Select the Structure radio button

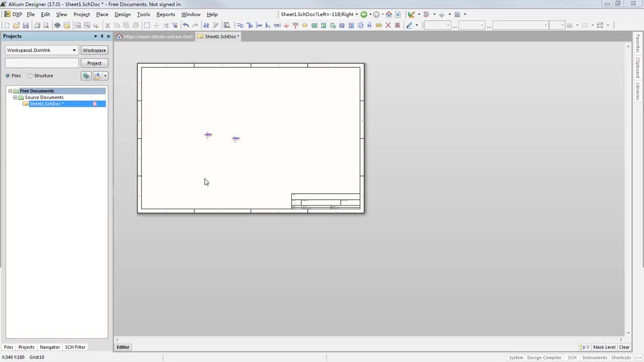30,75
